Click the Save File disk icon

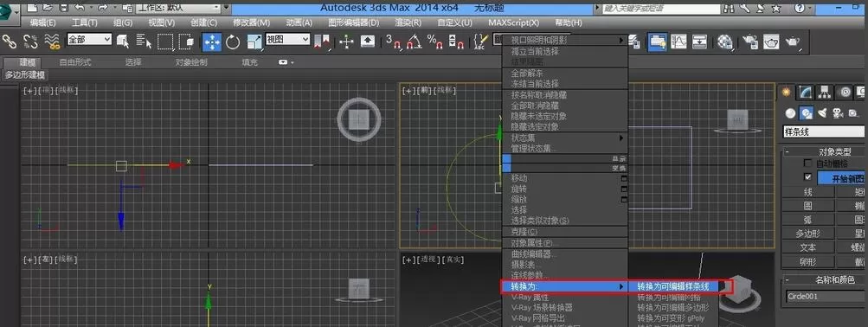(64, 8)
